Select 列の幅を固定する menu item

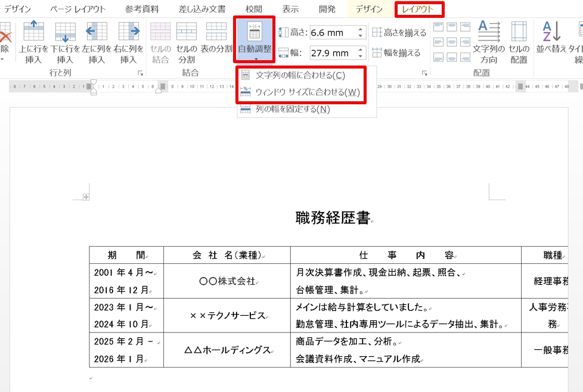tap(293, 109)
